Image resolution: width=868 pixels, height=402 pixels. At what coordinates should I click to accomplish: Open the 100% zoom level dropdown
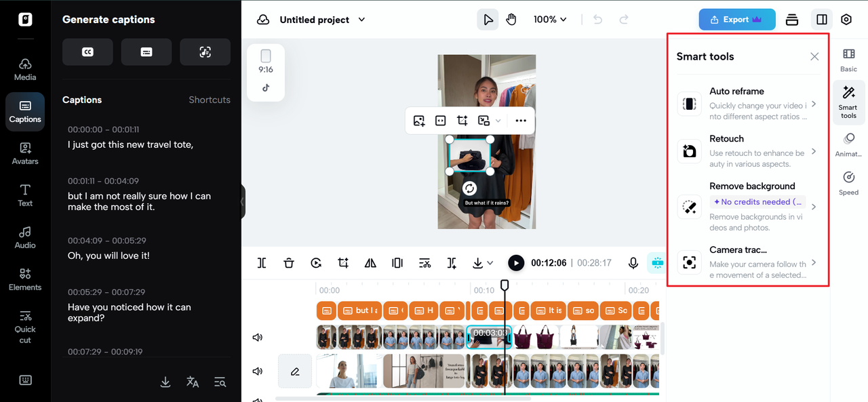(x=549, y=20)
